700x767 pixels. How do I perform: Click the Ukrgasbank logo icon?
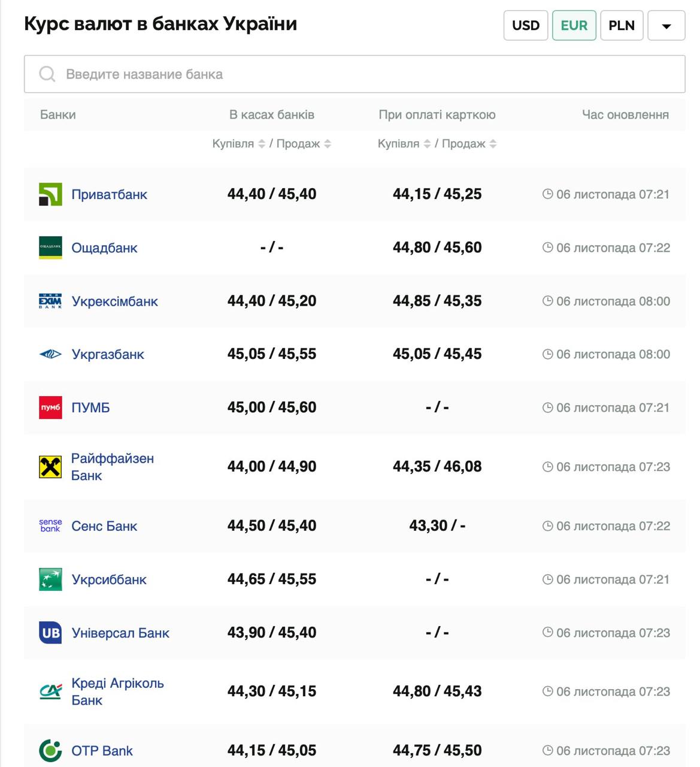[x=50, y=354]
